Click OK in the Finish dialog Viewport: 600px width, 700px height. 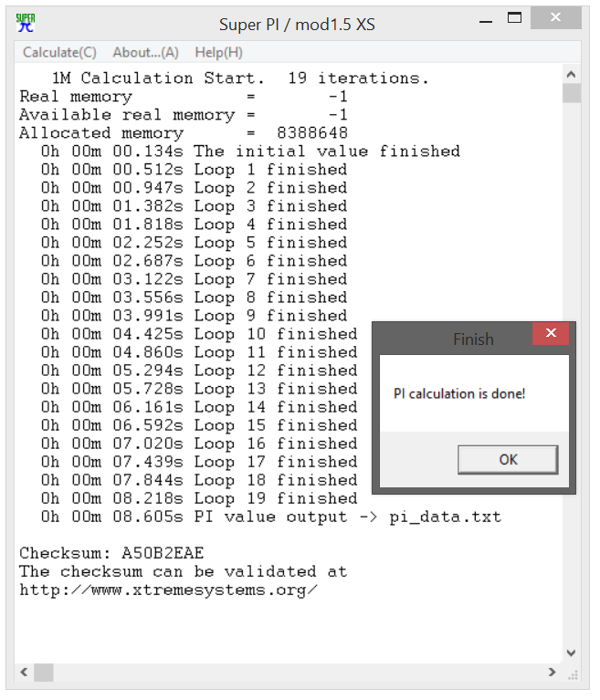pyautogui.click(x=508, y=460)
